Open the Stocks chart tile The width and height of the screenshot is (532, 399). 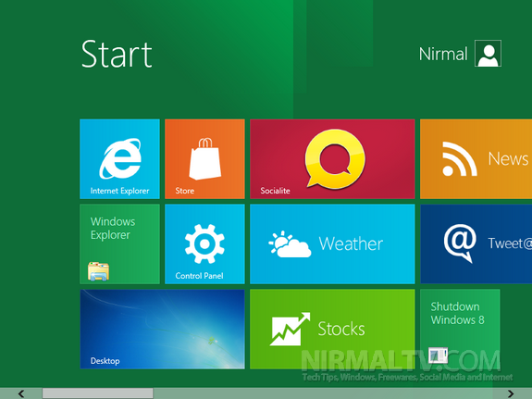coord(332,329)
